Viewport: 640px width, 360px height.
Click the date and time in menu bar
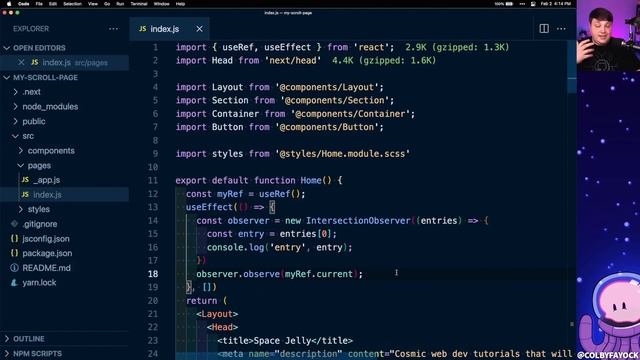[x=556, y=4]
